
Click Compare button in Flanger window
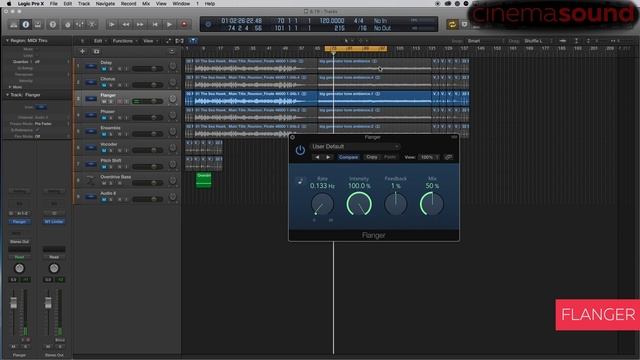(x=348, y=157)
